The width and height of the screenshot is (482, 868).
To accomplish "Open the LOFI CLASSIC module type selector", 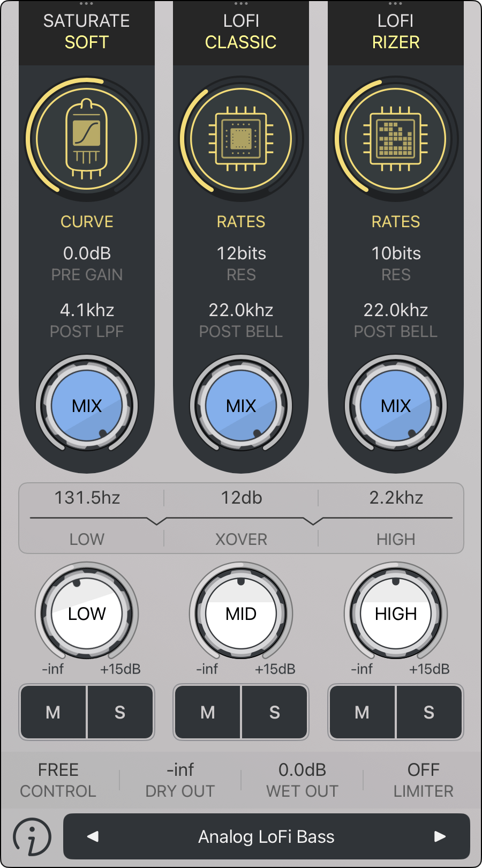I will [x=241, y=32].
